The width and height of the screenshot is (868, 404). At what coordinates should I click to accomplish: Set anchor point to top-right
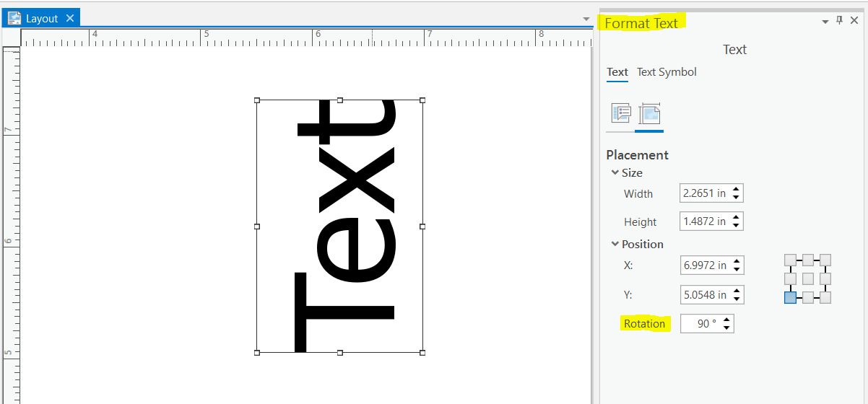(x=825, y=260)
